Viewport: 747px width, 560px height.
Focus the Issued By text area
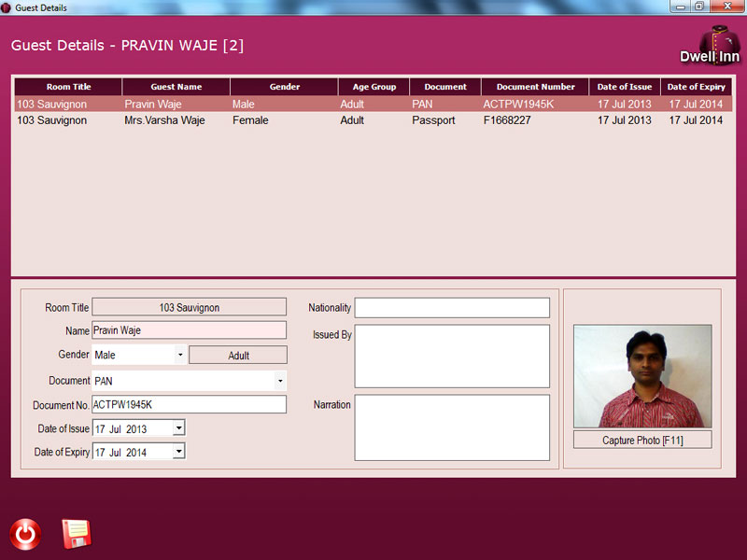coord(452,356)
